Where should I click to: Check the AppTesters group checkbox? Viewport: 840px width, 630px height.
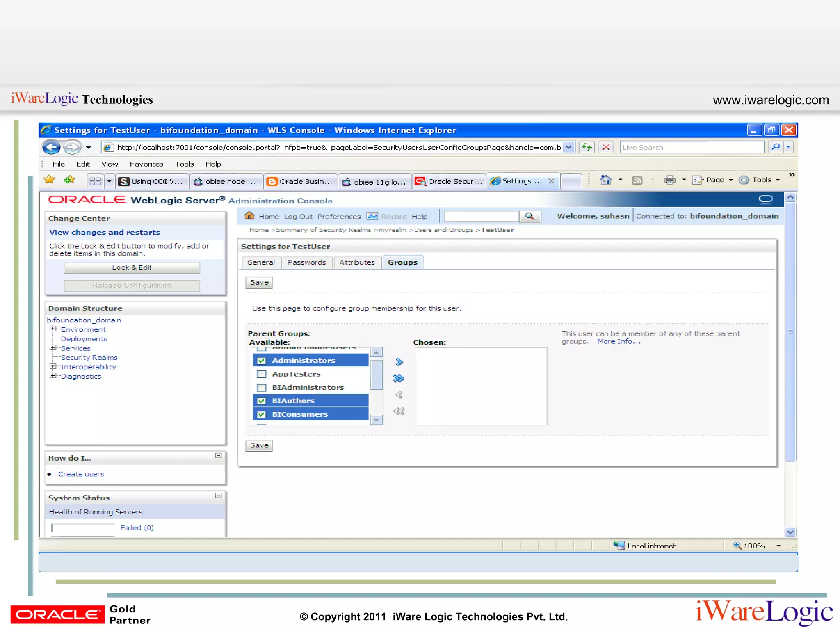261,374
